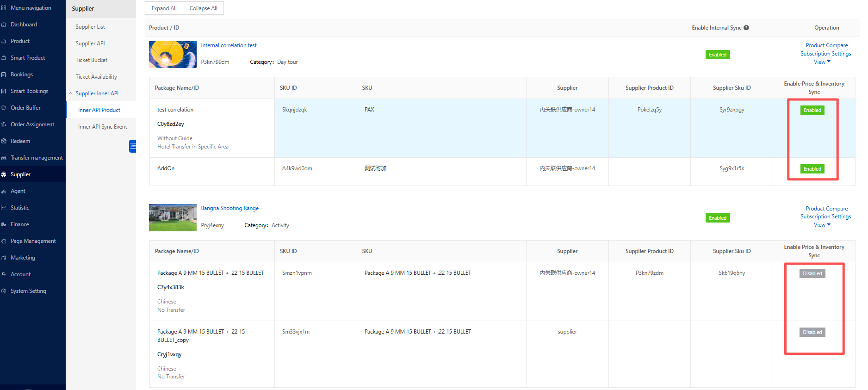868x390 pixels.
Task: Click the Finance sidebar icon
Action: pos(4,224)
